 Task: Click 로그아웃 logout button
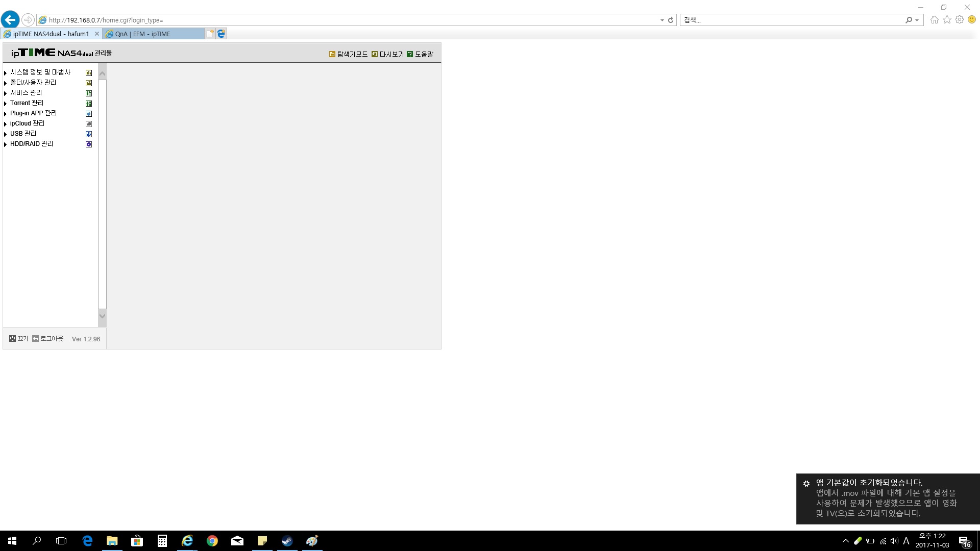[48, 339]
